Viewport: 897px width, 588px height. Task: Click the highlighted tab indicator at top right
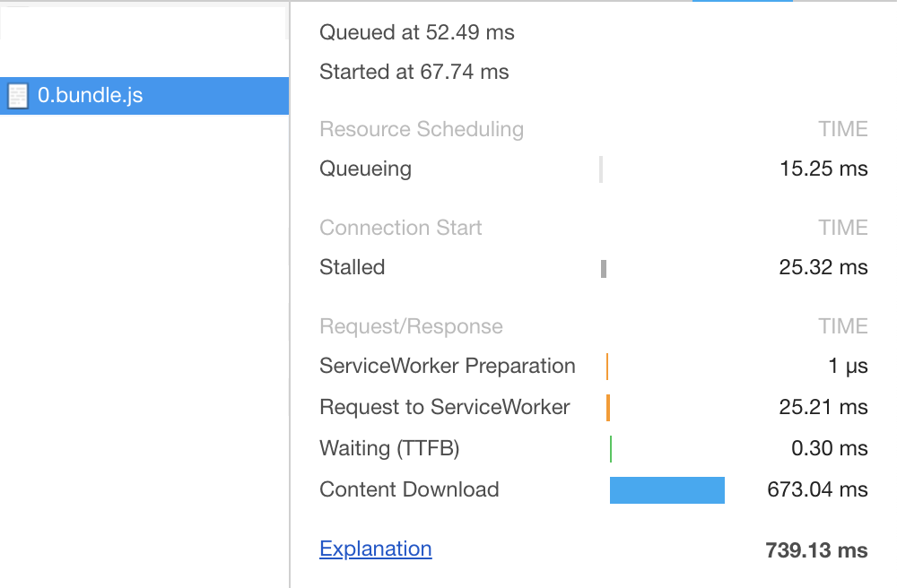click(743, 4)
